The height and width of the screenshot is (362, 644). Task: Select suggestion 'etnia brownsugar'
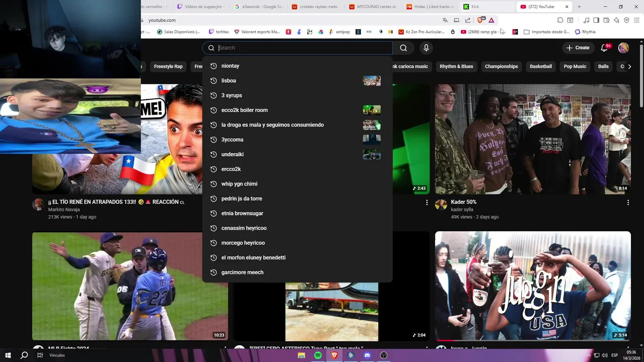297,213
